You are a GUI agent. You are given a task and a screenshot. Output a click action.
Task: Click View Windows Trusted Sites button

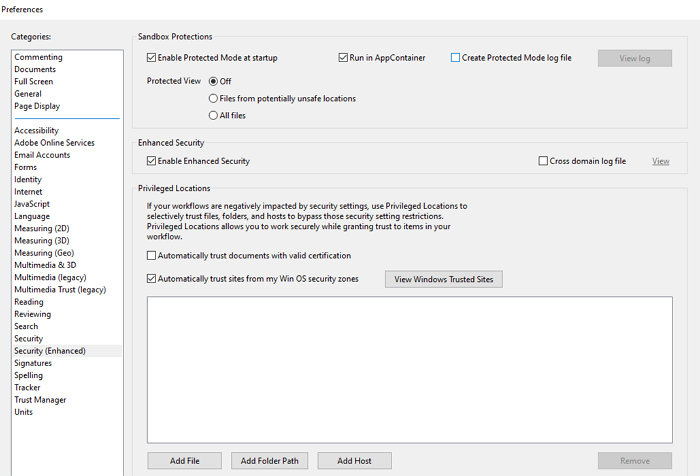444,279
